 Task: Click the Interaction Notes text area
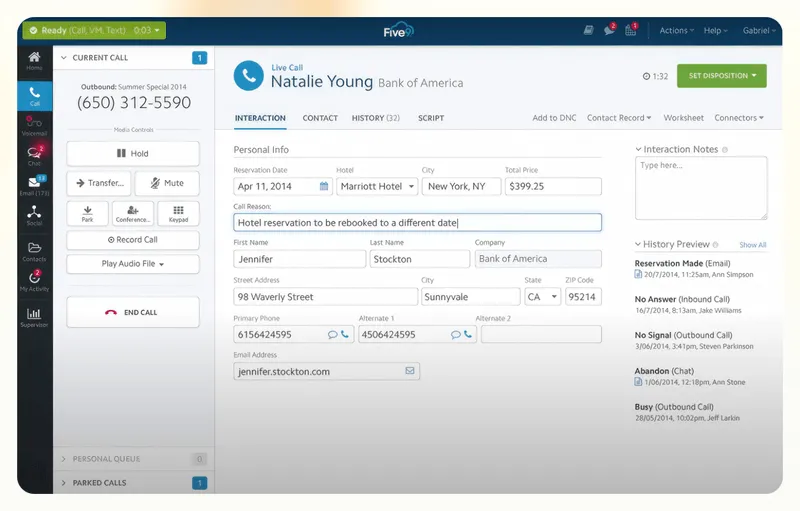tap(701, 188)
